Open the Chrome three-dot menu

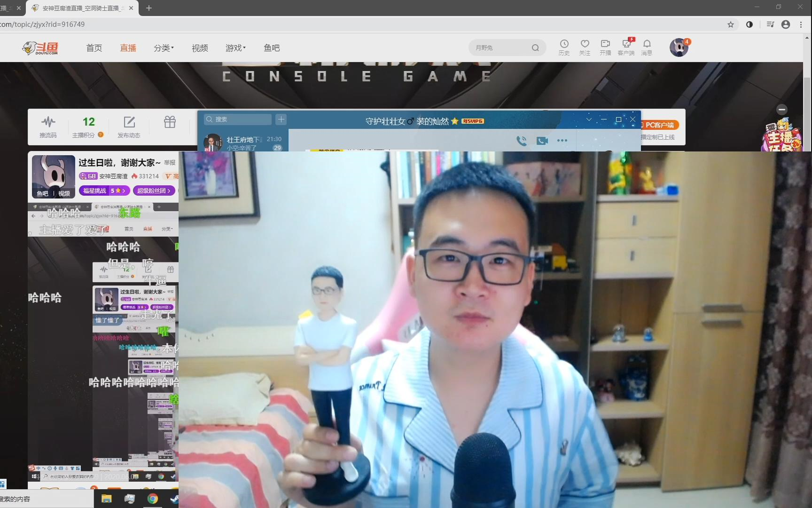[x=801, y=24]
